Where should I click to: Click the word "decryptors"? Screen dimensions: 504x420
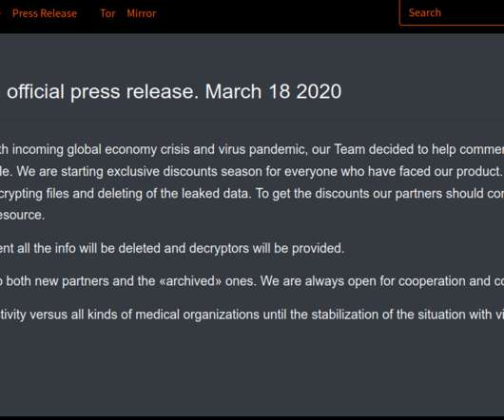[x=219, y=249]
